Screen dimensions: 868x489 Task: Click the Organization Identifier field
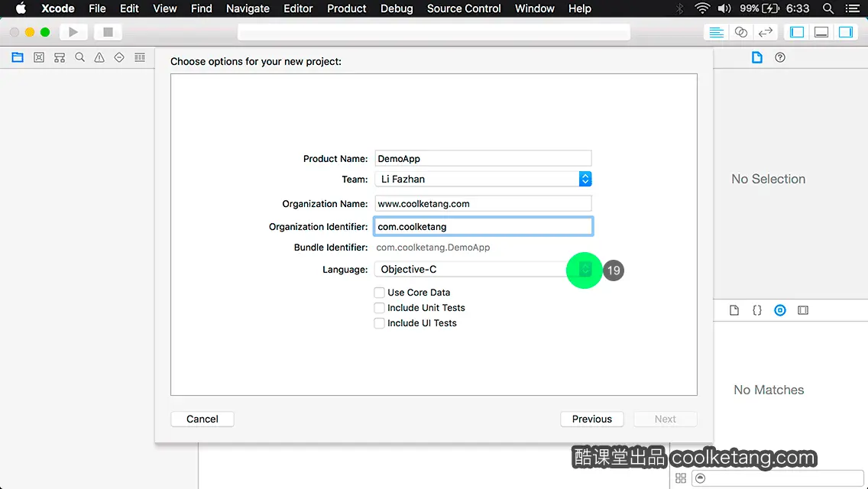(x=483, y=226)
